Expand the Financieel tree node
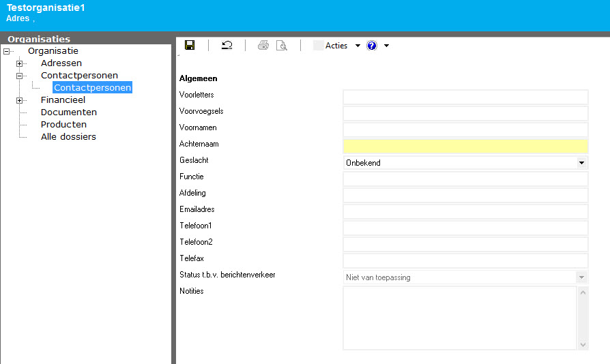 [x=20, y=100]
